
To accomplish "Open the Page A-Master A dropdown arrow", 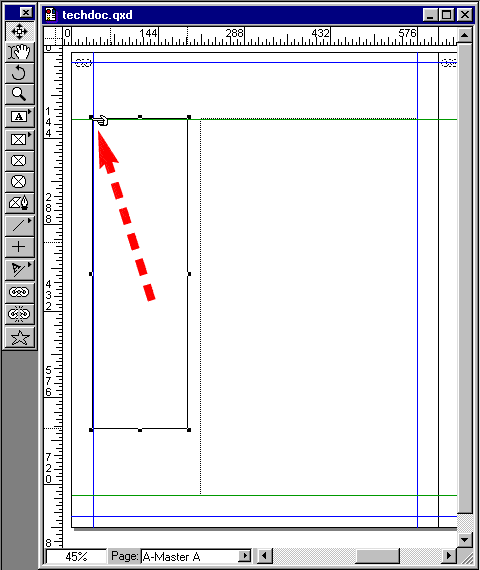I will (245, 556).
